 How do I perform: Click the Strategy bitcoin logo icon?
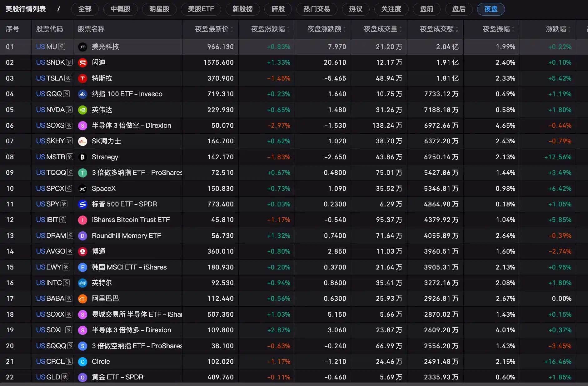click(82, 157)
